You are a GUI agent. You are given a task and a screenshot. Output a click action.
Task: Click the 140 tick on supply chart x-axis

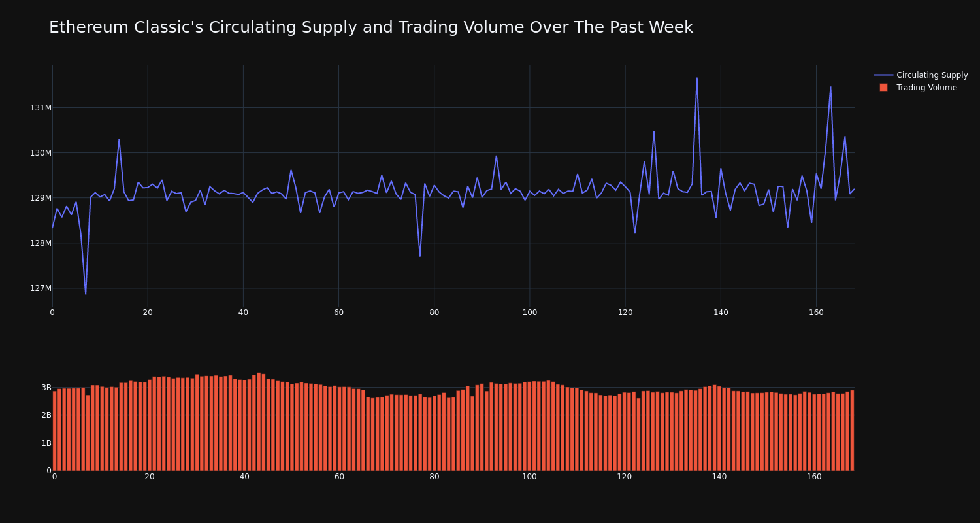click(x=721, y=312)
